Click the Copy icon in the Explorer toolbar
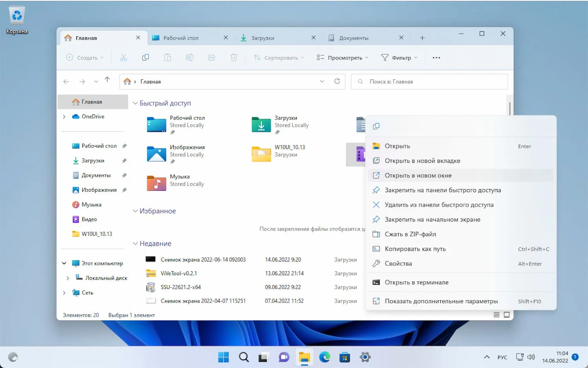Viewport: 588px width, 368px height. pos(145,58)
